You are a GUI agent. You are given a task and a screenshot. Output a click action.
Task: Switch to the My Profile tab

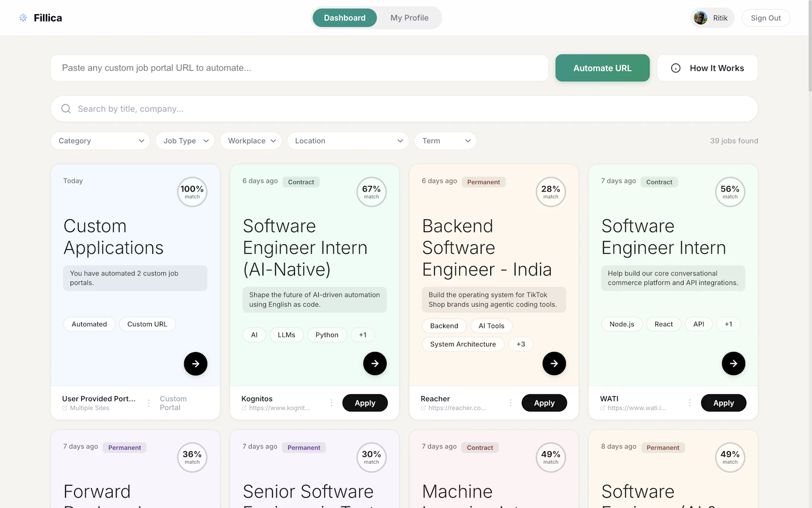[410, 18]
